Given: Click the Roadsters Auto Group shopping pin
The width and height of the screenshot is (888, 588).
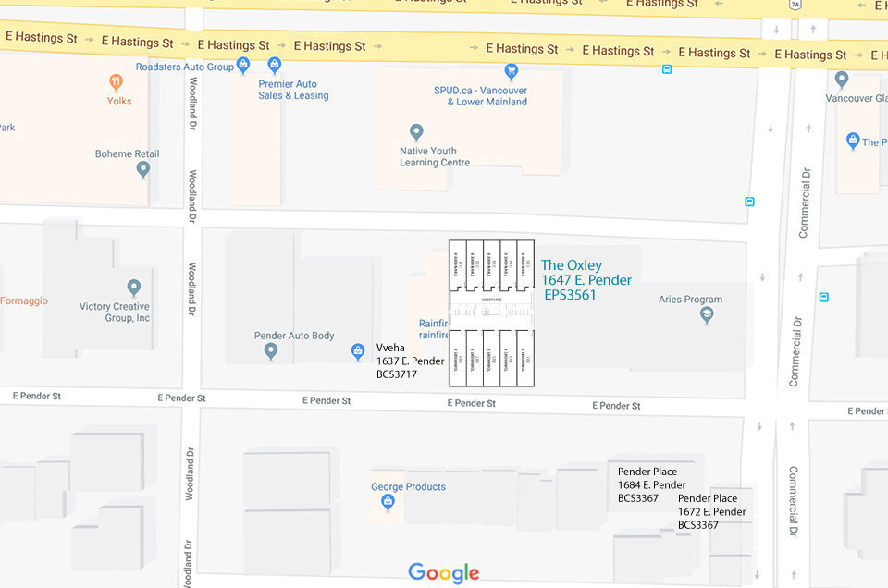Looking at the screenshot, I should click(243, 65).
